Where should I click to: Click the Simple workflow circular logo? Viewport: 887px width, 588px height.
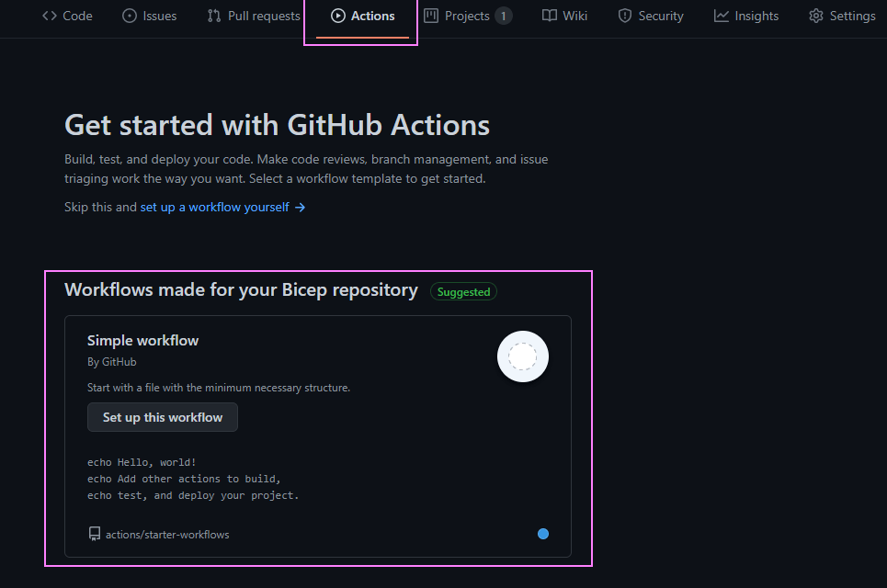coord(522,356)
